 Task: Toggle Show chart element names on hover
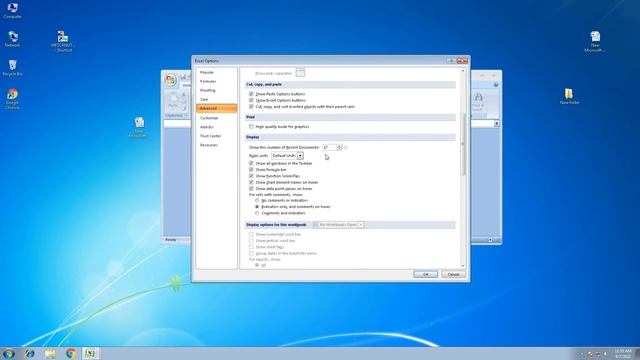251,182
